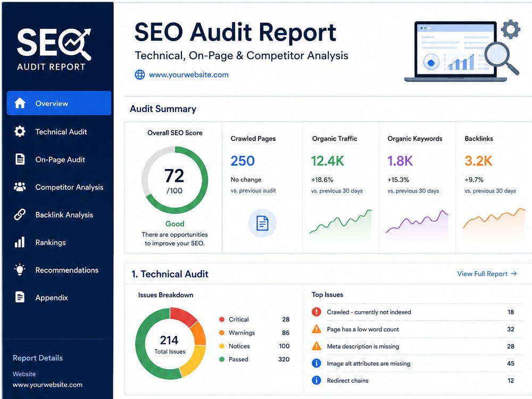
Task: Go to On-Page Audit section
Action: click(59, 160)
